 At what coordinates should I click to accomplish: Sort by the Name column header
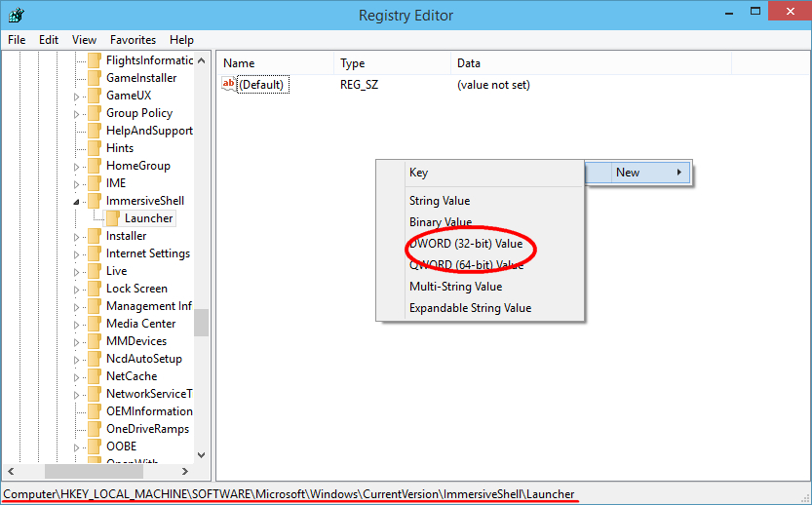tap(276, 63)
